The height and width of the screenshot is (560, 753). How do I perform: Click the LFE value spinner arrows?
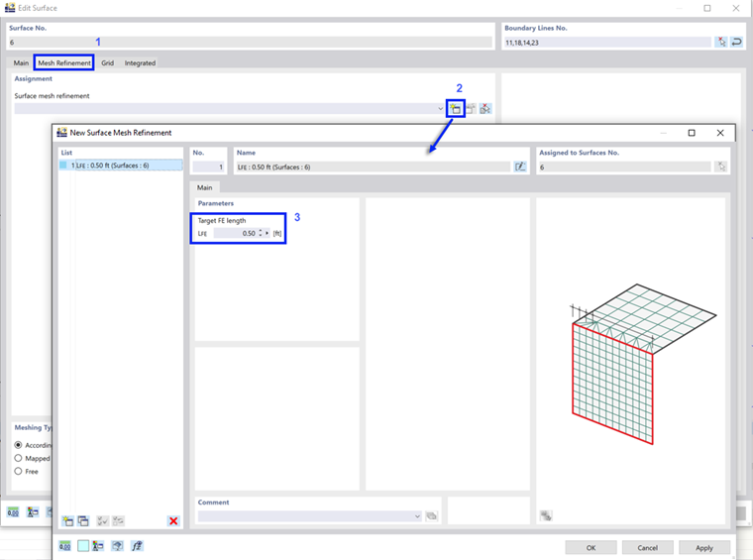(x=261, y=233)
